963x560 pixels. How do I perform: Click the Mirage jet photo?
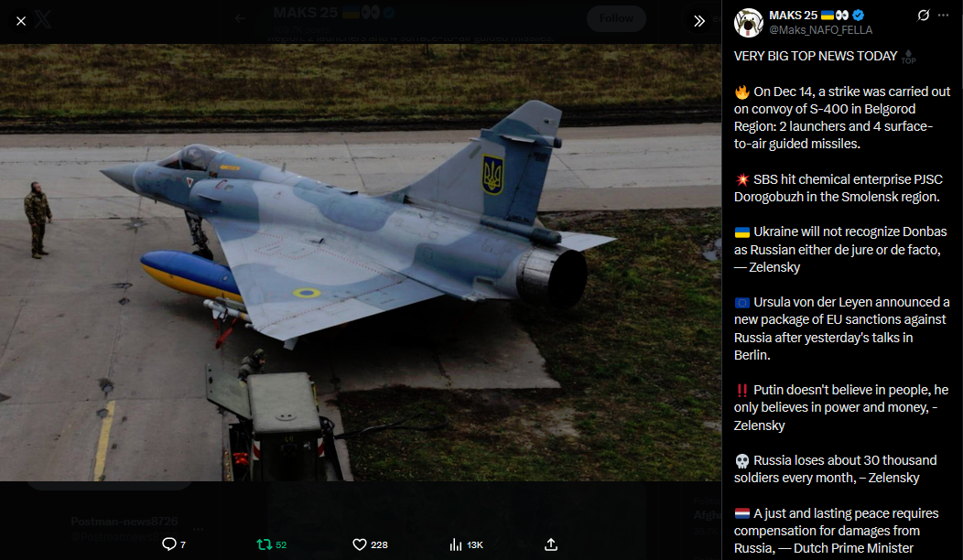pyautogui.click(x=361, y=263)
